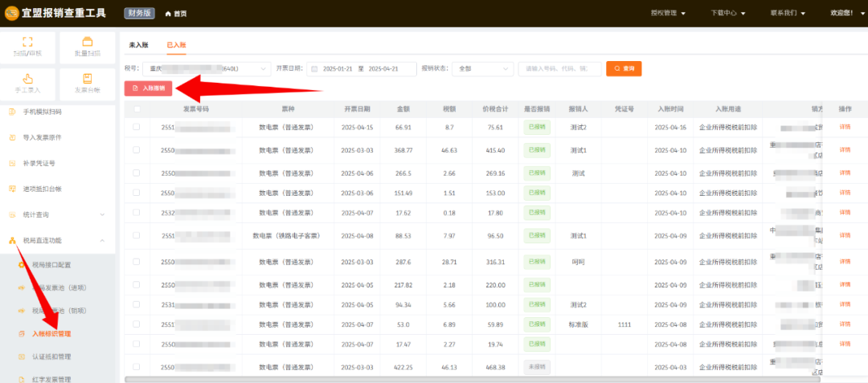Check the row with 价税合计 468.38
The height and width of the screenshot is (383, 868).
[137, 367]
